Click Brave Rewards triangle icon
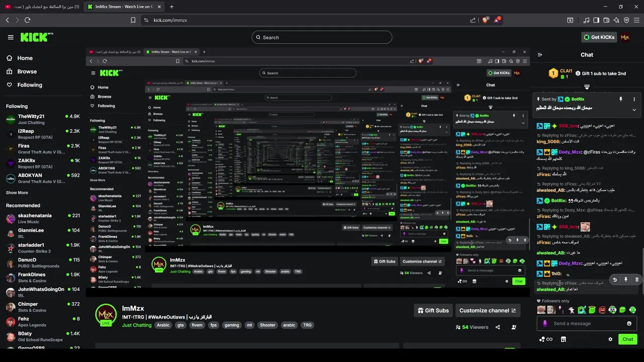Viewport: 644px width, 362px height. coord(497,20)
